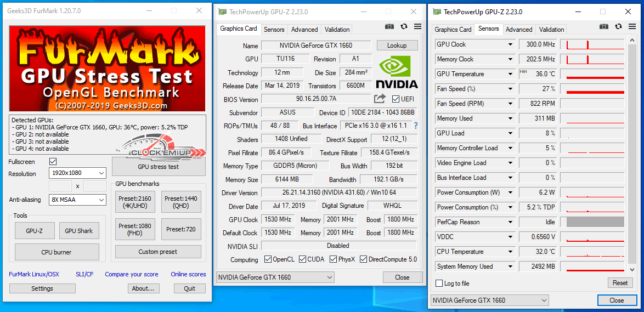Click the screenshot camera icon above the Lookup button
This screenshot has width=644, height=312.
click(389, 26)
